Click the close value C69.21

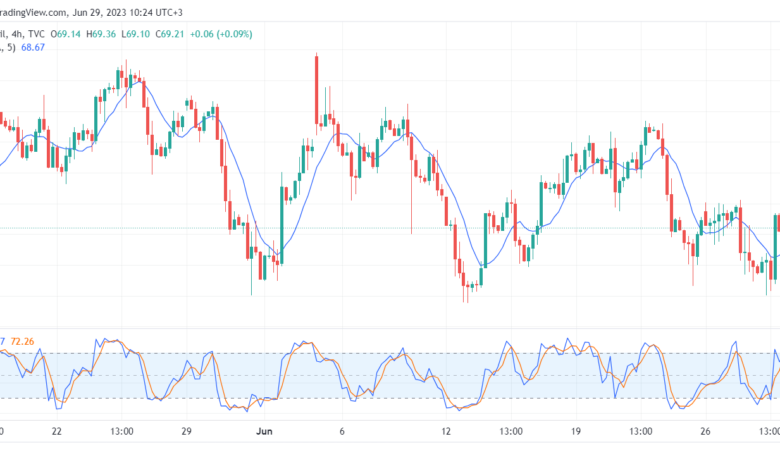tap(170, 34)
